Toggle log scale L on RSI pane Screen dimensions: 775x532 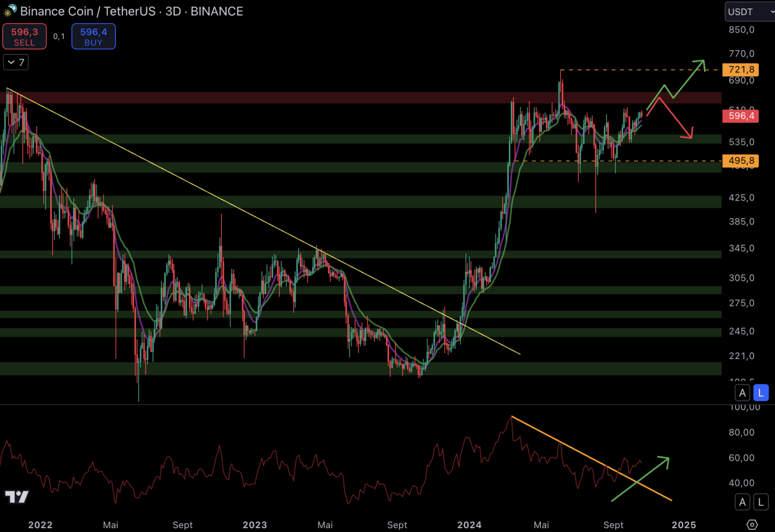pyautogui.click(x=761, y=502)
